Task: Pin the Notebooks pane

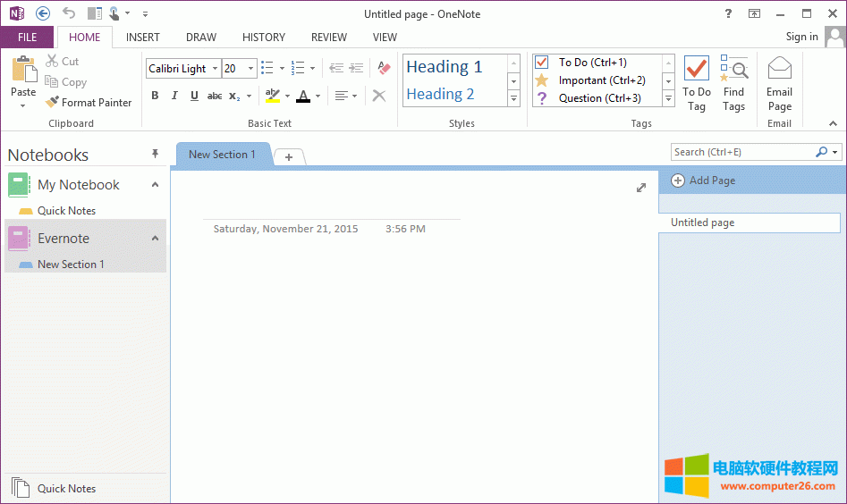Action: [x=155, y=155]
